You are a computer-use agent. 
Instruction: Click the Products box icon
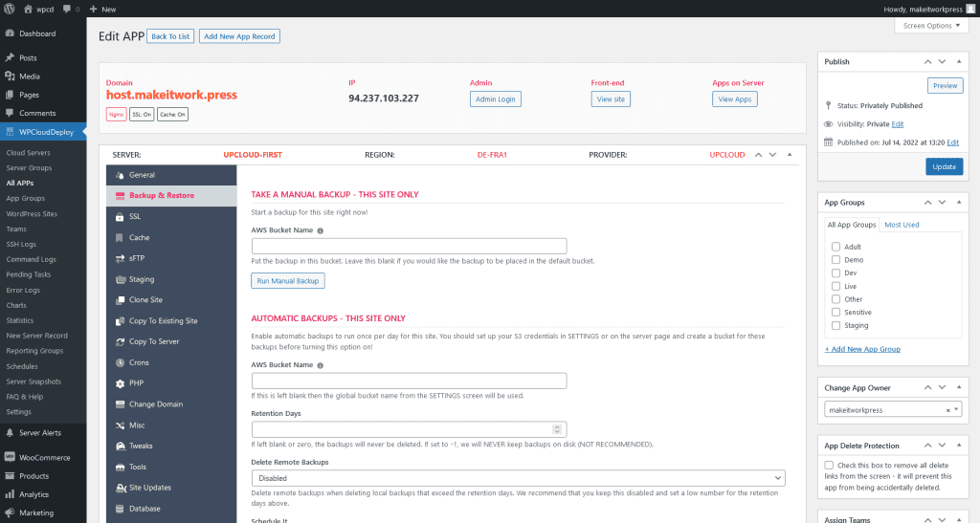pos(10,475)
